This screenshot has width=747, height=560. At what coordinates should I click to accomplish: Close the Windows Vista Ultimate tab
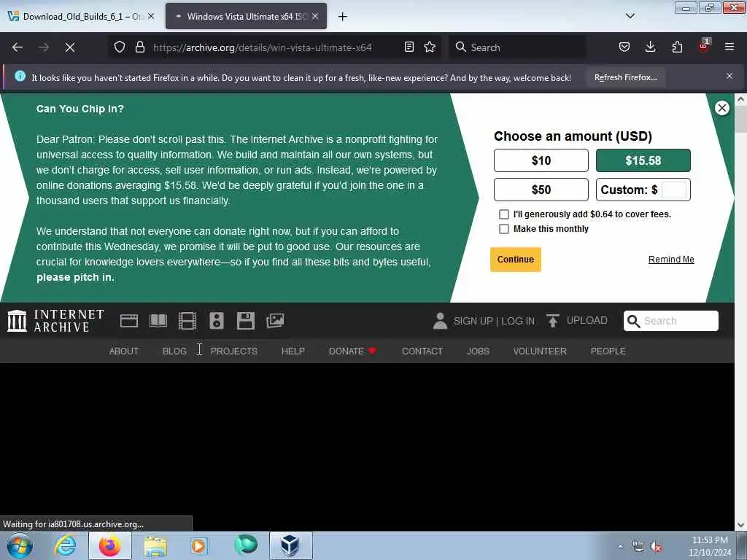(x=315, y=16)
